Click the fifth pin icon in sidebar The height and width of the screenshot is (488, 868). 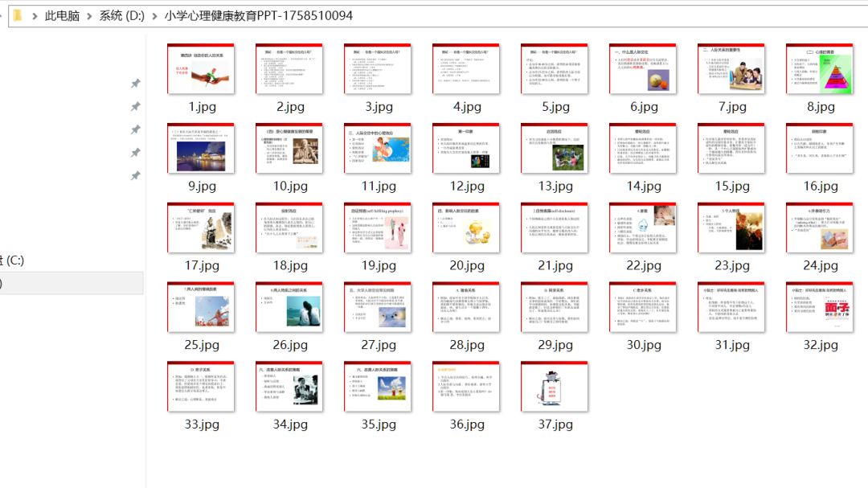coord(135,175)
